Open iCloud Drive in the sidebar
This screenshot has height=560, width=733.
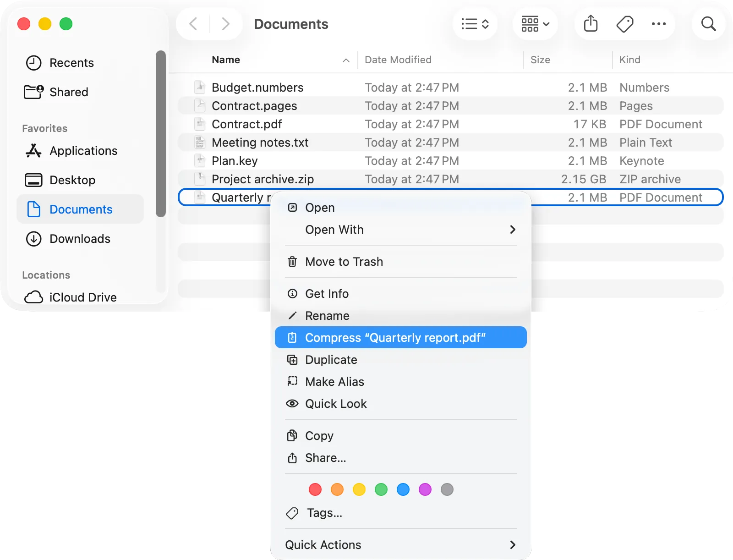point(81,297)
